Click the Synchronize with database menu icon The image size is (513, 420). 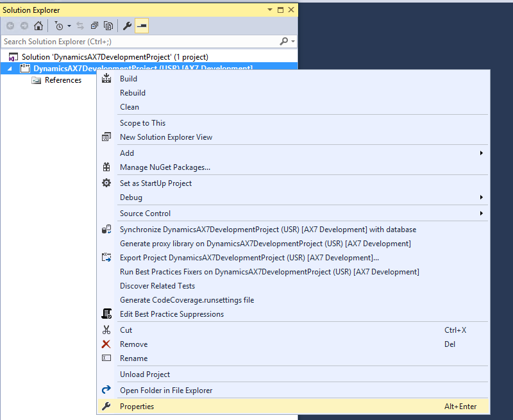tap(106, 230)
